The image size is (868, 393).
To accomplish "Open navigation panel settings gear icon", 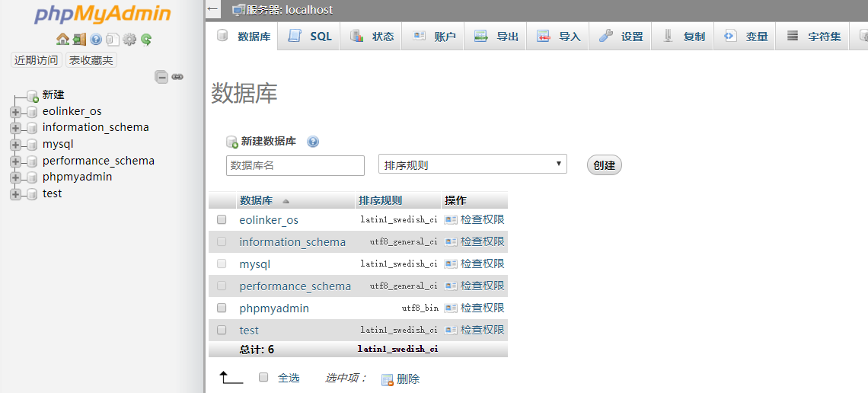I will 129,40.
